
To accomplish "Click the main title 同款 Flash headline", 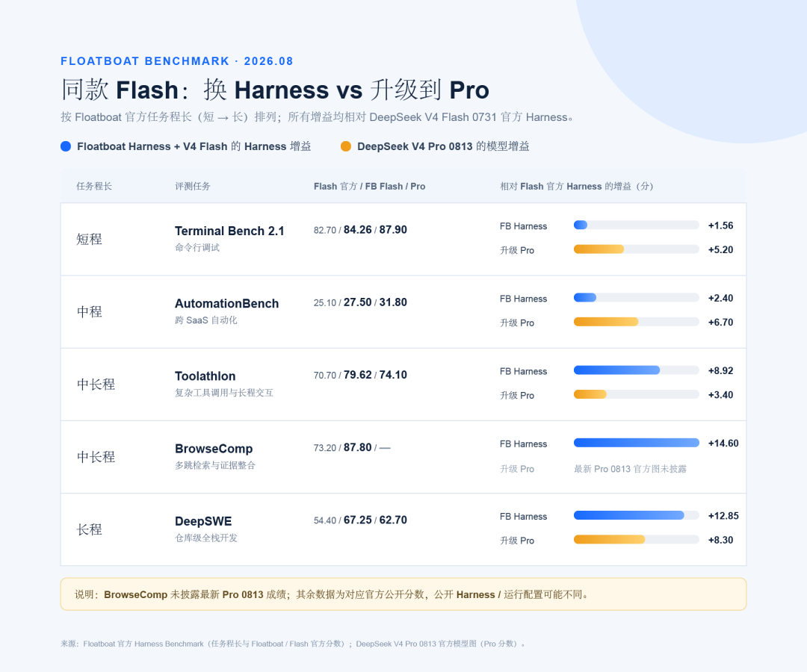I will (275, 90).
